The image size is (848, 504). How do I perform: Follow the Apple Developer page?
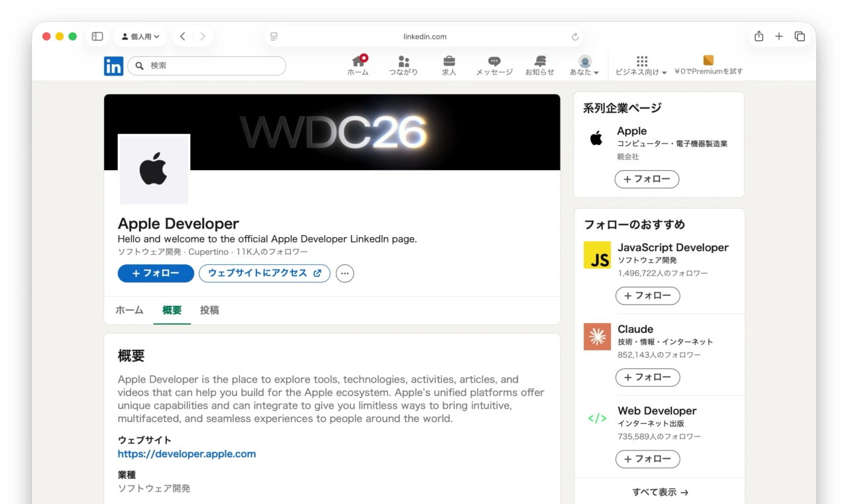point(156,273)
